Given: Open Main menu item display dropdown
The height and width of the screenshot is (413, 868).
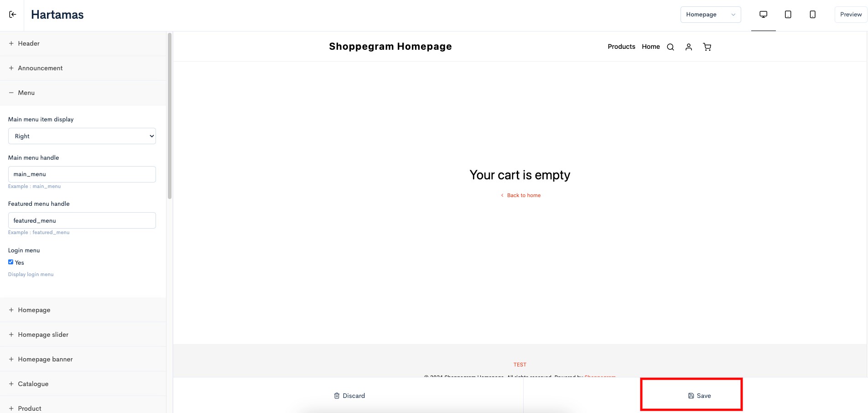Looking at the screenshot, I should tap(82, 136).
